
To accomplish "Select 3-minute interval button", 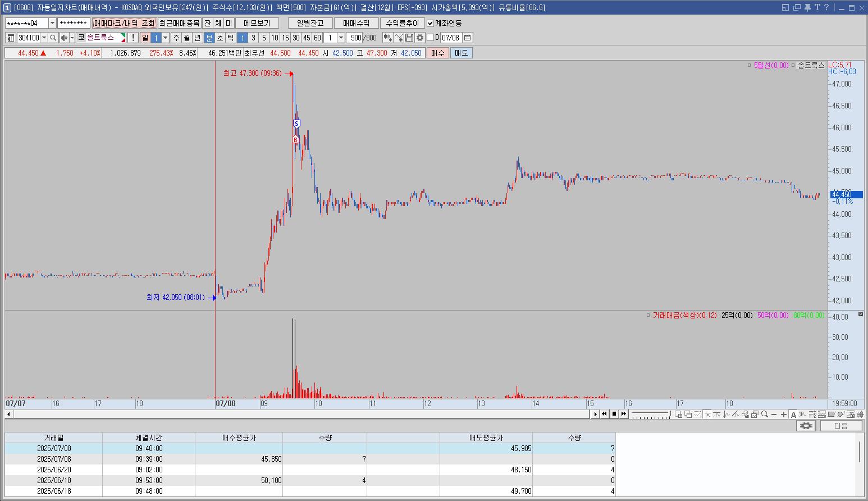I will 253,38.
